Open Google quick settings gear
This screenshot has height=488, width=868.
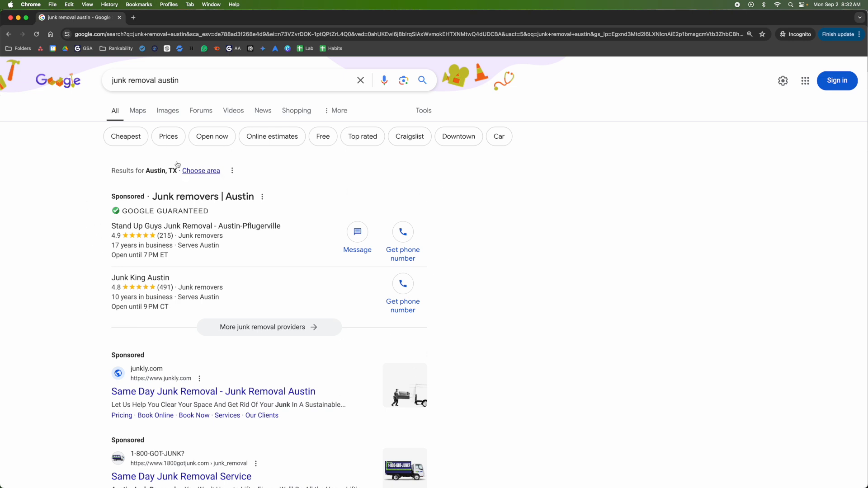pos(783,80)
